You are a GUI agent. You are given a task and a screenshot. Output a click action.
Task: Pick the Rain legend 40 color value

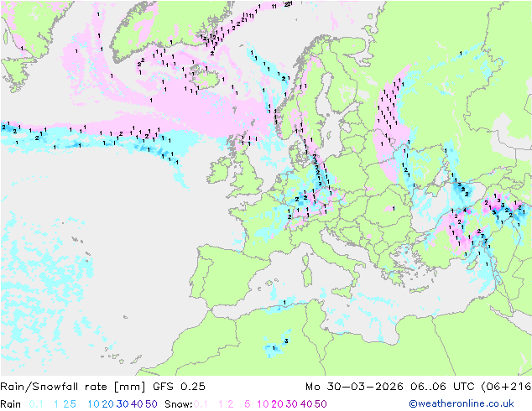click(x=137, y=404)
